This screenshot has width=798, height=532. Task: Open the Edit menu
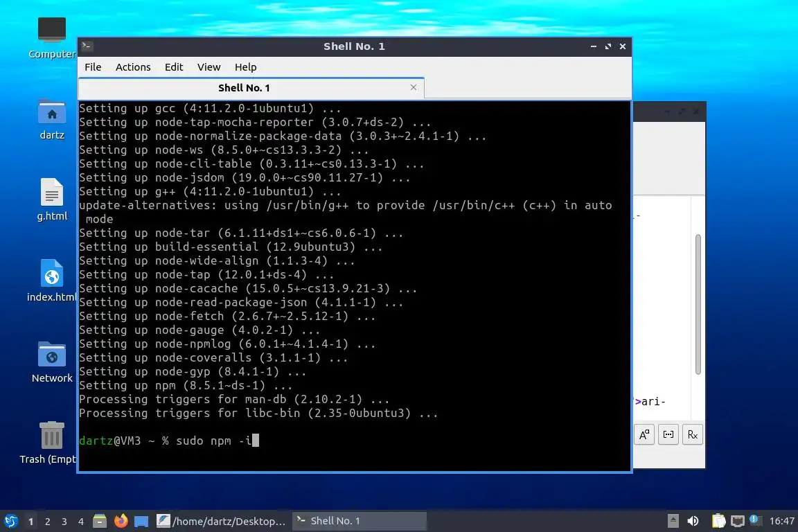174,67
